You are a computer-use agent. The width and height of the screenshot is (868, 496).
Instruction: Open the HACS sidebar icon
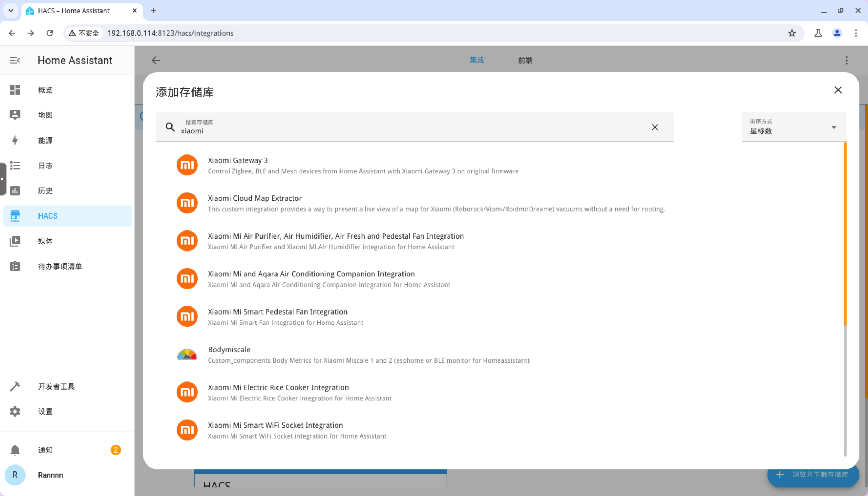[15, 216]
